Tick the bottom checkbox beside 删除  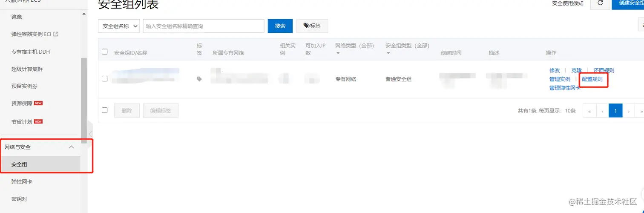(x=105, y=110)
